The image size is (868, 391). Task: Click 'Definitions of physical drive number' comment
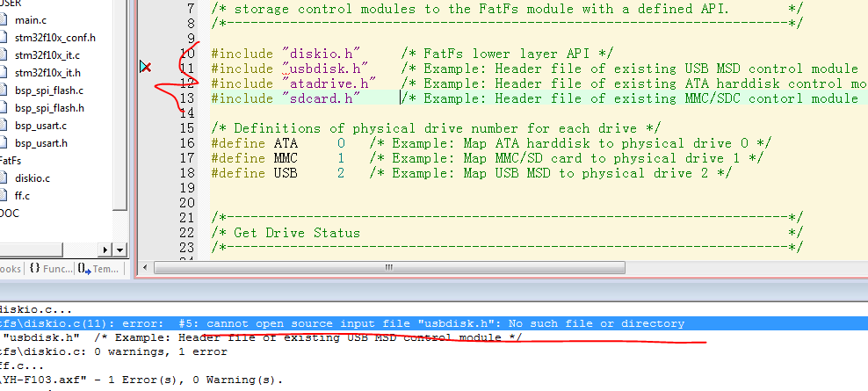pyautogui.click(x=436, y=128)
